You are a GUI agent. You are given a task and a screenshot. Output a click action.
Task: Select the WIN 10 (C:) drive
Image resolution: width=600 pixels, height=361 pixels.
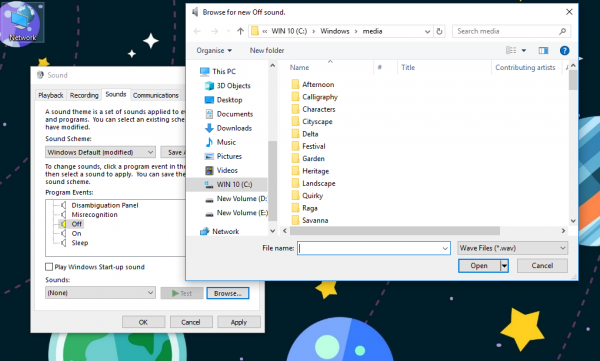(227, 185)
